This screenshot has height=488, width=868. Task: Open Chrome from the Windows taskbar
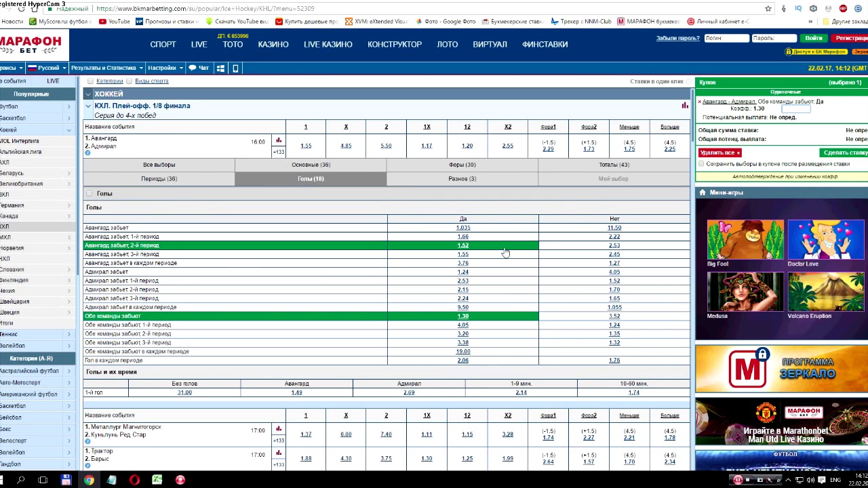[x=89, y=480]
